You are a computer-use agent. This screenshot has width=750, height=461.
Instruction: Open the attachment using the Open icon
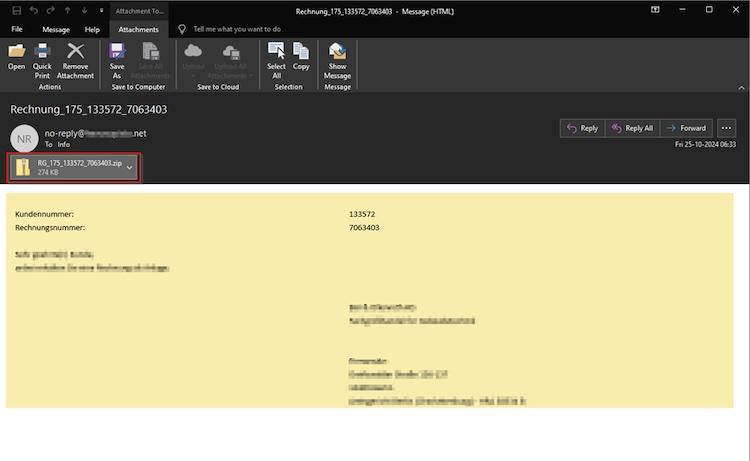pos(16,56)
